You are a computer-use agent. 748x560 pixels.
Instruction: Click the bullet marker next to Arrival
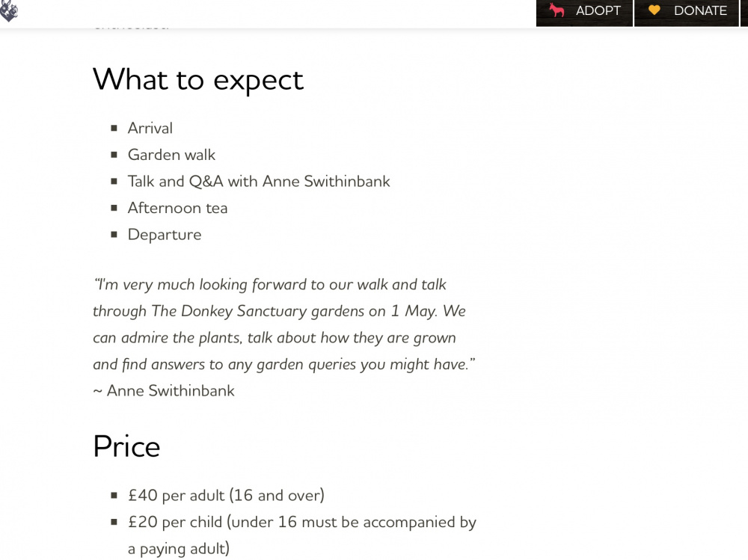point(114,128)
